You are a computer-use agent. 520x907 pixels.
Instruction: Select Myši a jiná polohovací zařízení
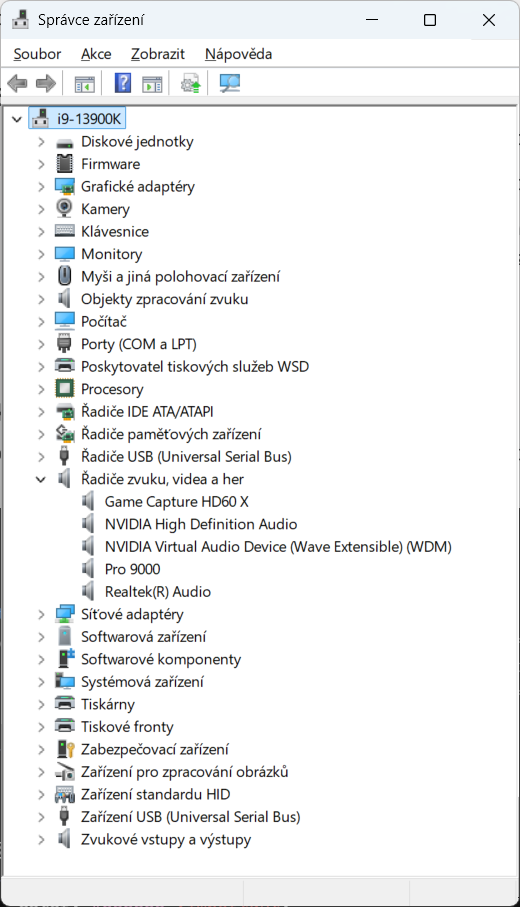point(180,276)
